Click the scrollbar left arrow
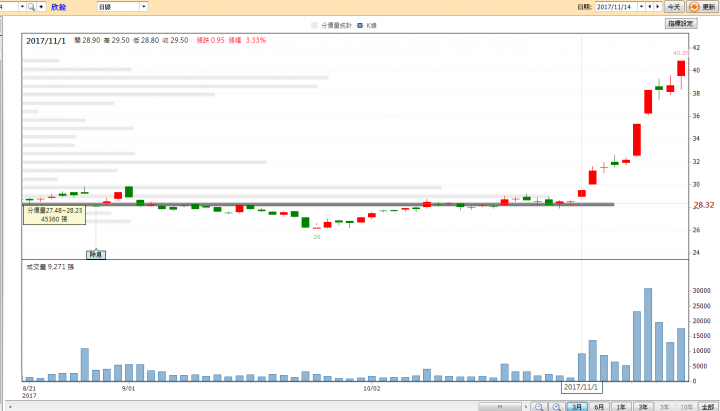This screenshot has height=411, width=720. click(x=10, y=407)
